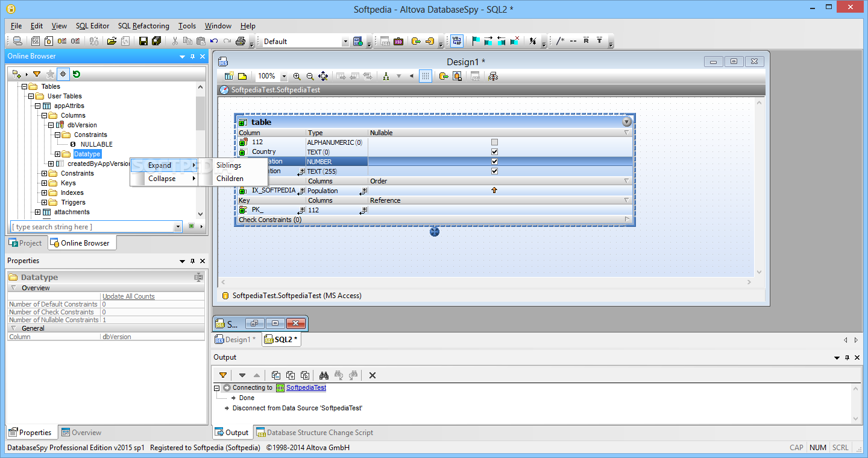This screenshot has width=868, height=458.
Task: Toggle Nullable checkbox in the TEXT (255) row
Action: 494,171
